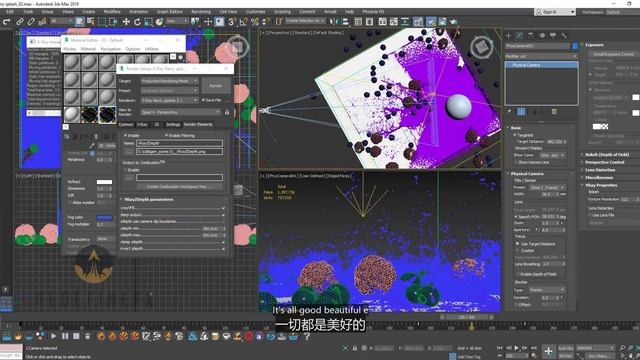This screenshot has height=360, width=640.
Task: Click the Refract white color swatch
Action: coord(104,182)
